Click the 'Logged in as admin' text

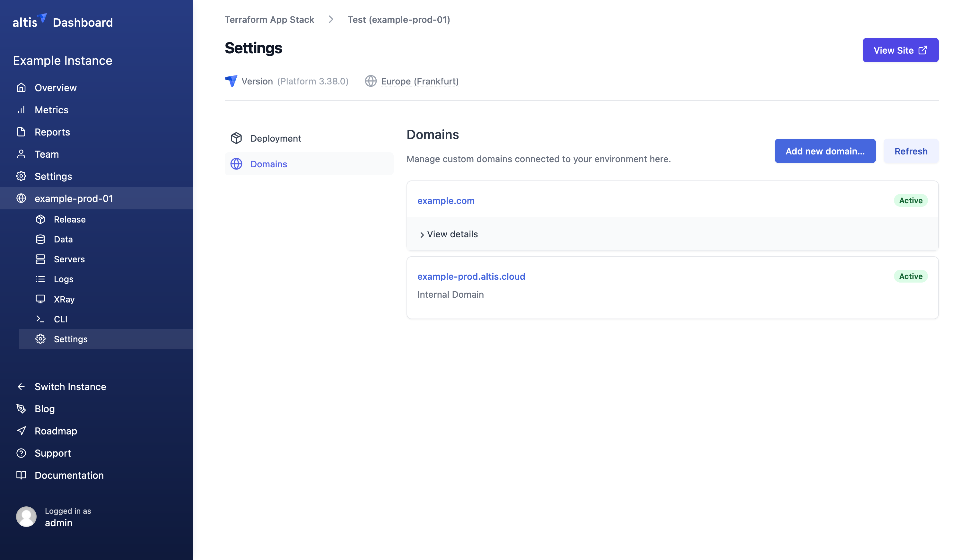[68, 517]
